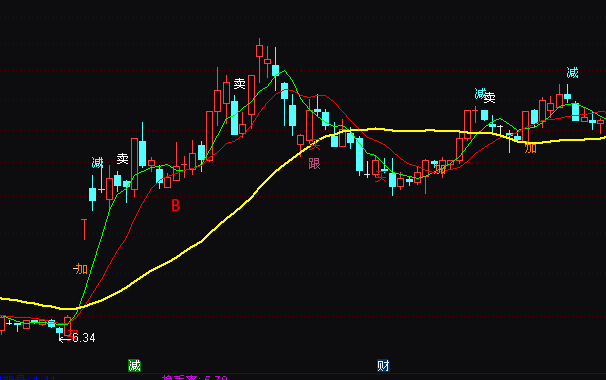Click the red 买 marker above 跟 label
606x380 pixels.
[315, 144]
